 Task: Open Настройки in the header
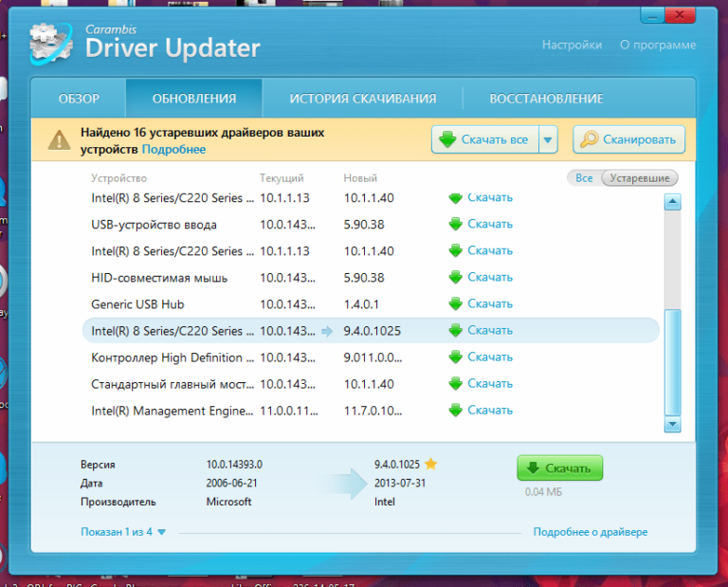(x=572, y=45)
